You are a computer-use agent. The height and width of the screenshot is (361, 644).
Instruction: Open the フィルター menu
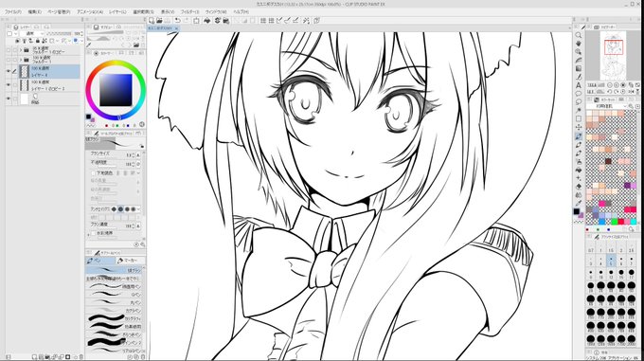point(189,12)
